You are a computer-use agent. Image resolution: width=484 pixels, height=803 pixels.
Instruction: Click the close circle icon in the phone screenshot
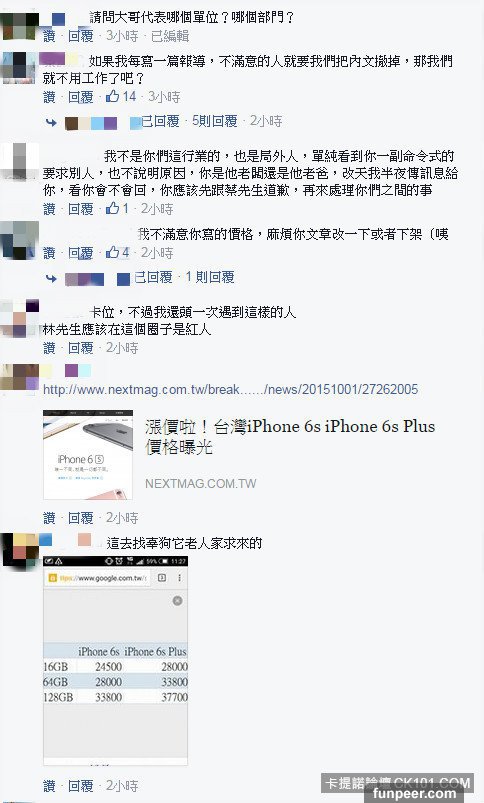177,601
